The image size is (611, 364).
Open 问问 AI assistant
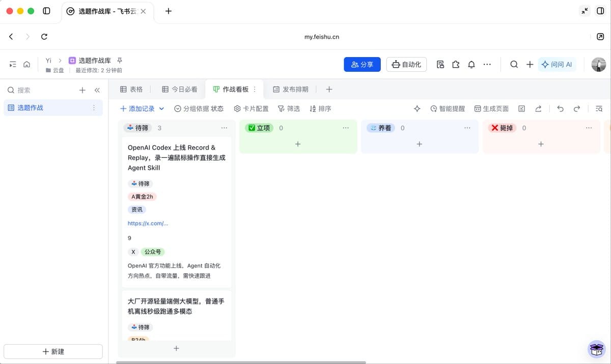click(x=557, y=64)
